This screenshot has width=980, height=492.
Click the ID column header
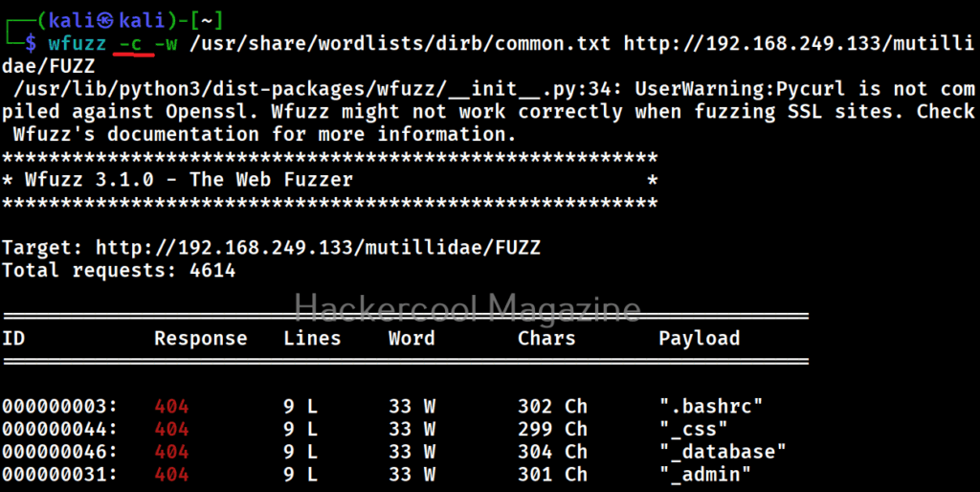[x=13, y=338]
